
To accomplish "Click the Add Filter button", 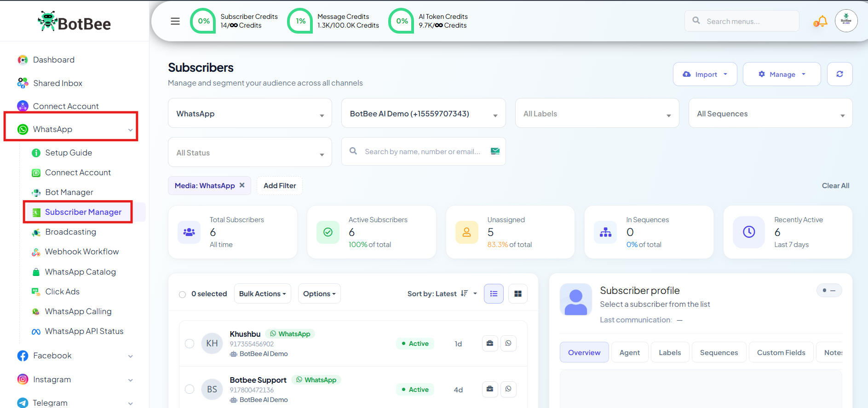I will 280,185.
